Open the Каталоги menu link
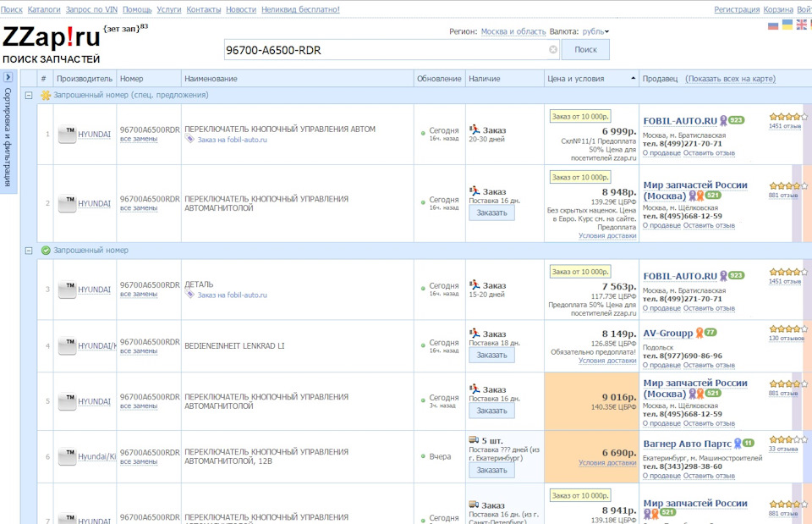Image resolution: width=812 pixels, height=524 pixels. [x=44, y=9]
